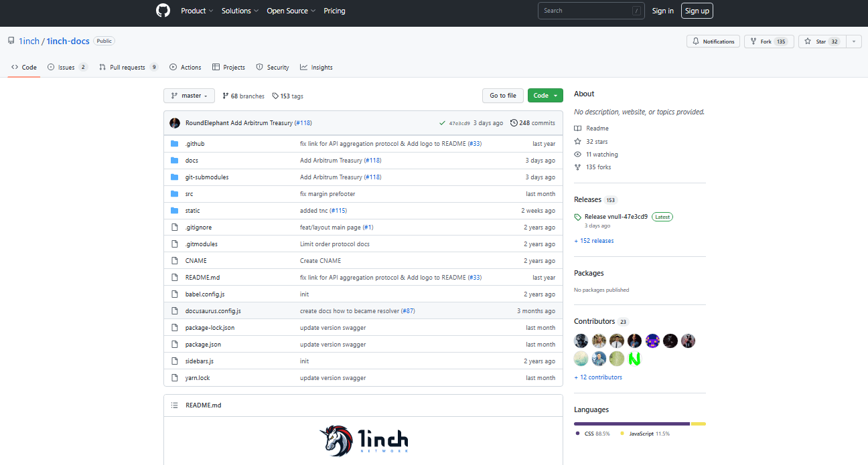Star the repository with the Star button
The width and height of the screenshot is (868, 465).
(822, 41)
